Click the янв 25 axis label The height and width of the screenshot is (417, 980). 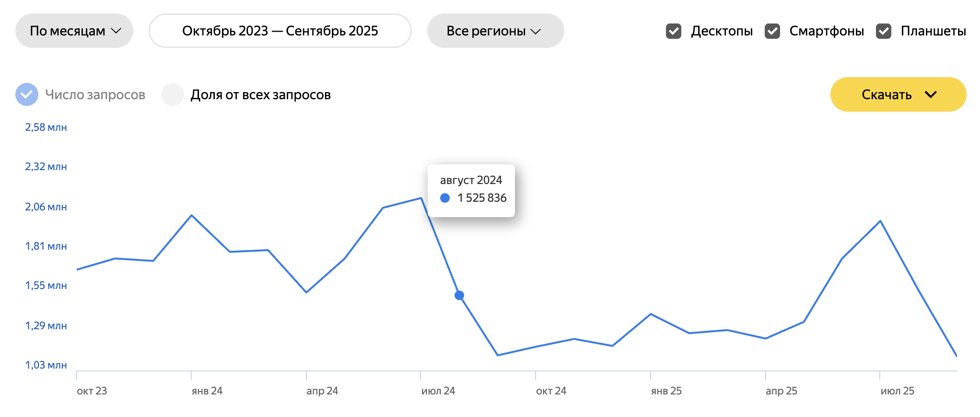(x=666, y=391)
